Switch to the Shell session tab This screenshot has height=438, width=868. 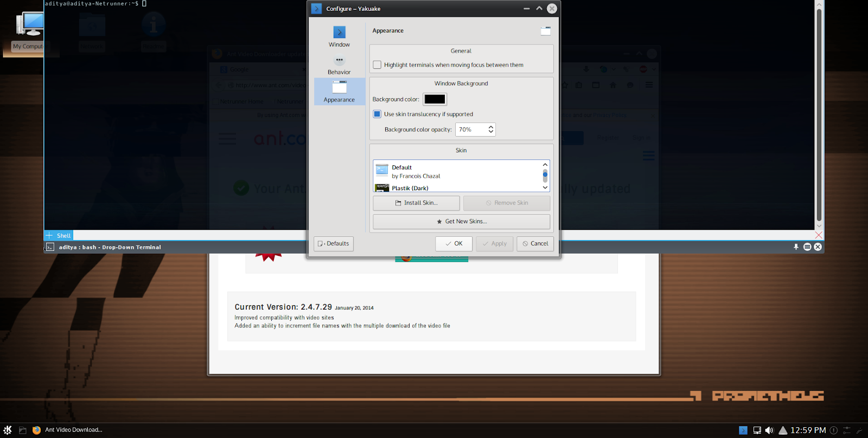click(63, 235)
